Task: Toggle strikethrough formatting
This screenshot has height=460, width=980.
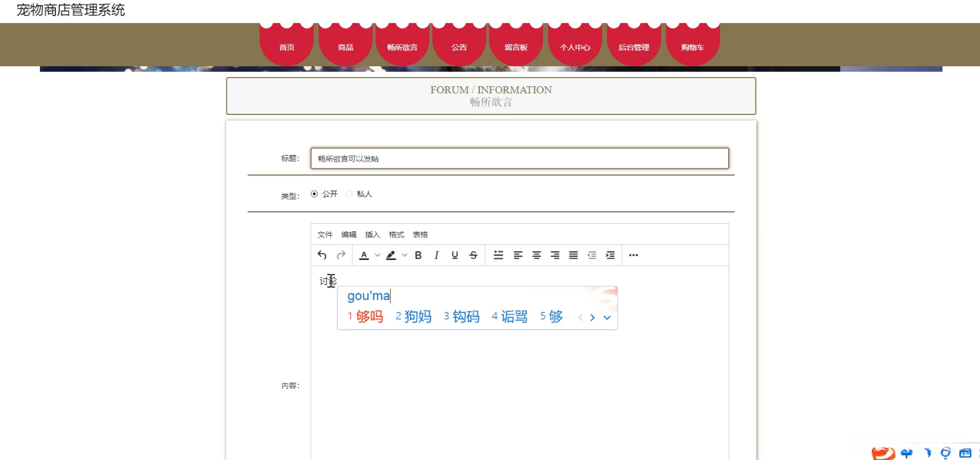Action: click(x=474, y=255)
